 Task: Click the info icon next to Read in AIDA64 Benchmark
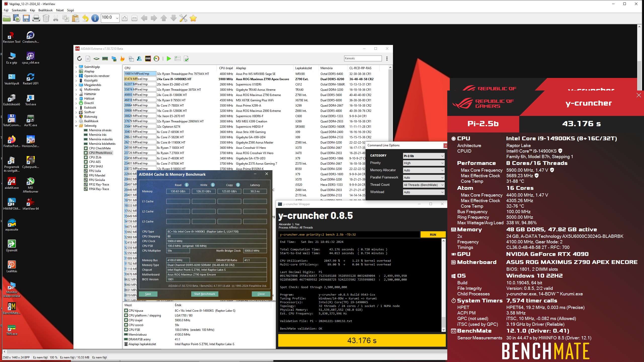tap(187, 185)
